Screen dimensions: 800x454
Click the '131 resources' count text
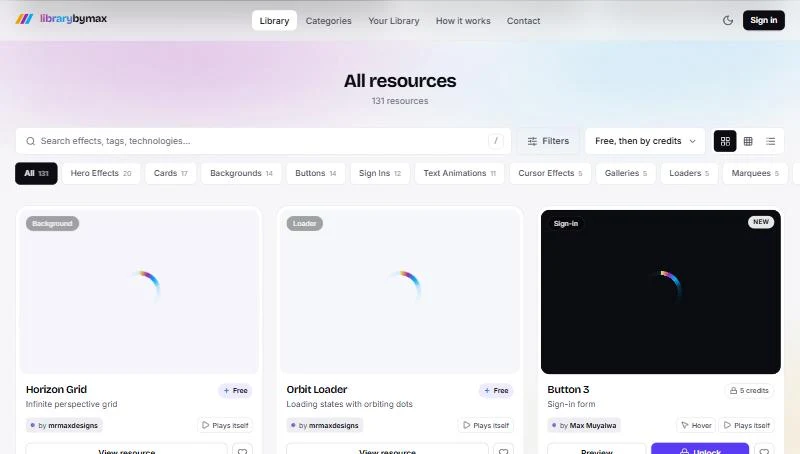click(x=400, y=101)
